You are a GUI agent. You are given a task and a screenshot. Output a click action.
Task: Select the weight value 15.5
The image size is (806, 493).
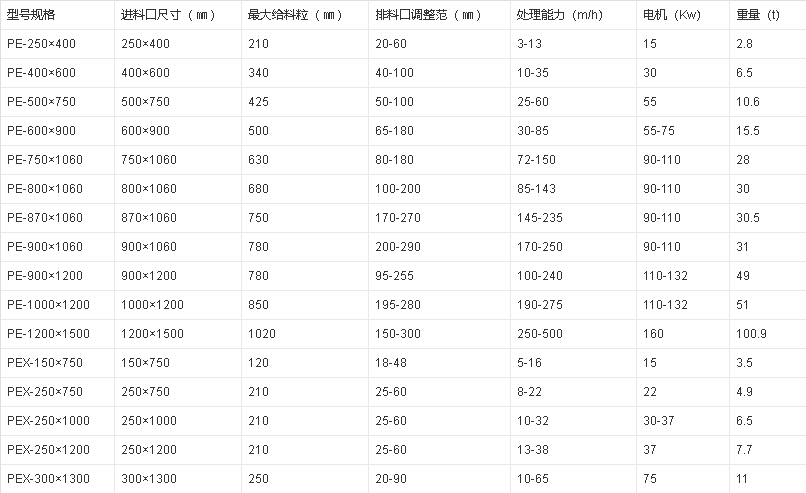(747, 131)
